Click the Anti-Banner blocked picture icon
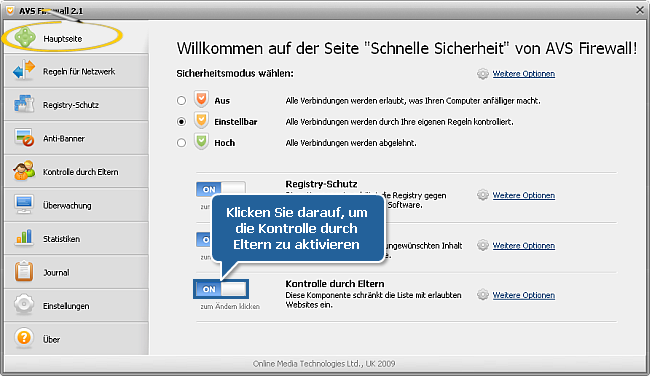Image resolution: width=650 pixels, height=376 pixels. click(x=24, y=138)
